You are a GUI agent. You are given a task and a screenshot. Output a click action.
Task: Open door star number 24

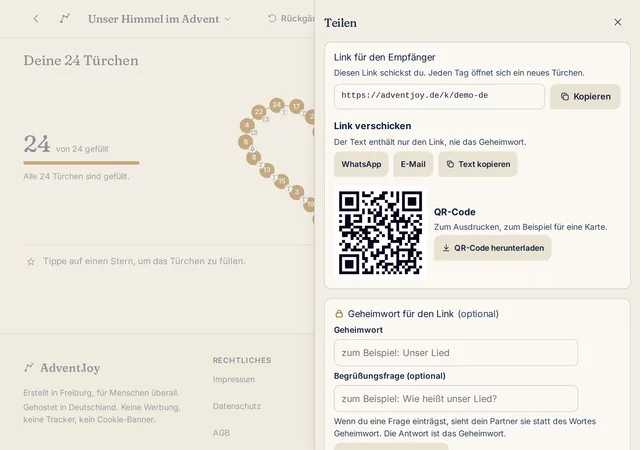[277, 105]
